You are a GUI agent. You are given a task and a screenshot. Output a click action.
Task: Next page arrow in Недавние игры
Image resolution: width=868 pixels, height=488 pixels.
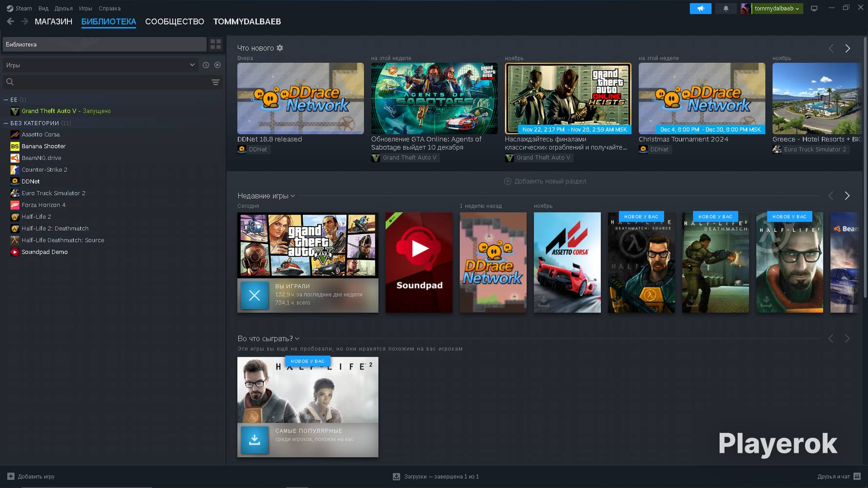847,196
